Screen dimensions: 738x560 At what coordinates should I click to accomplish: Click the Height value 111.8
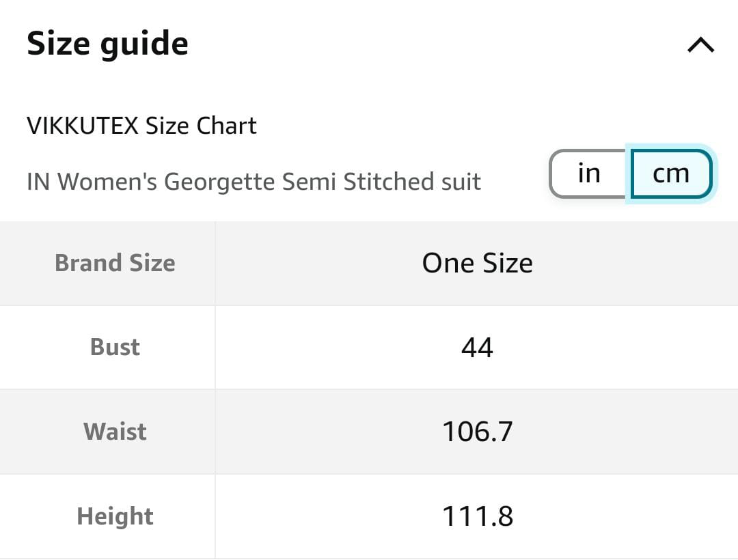pos(477,516)
